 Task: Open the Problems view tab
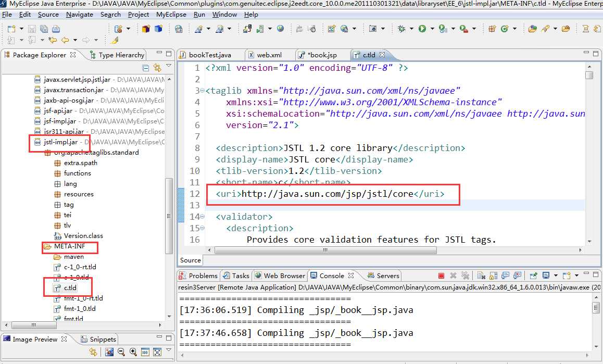click(199, 275)
